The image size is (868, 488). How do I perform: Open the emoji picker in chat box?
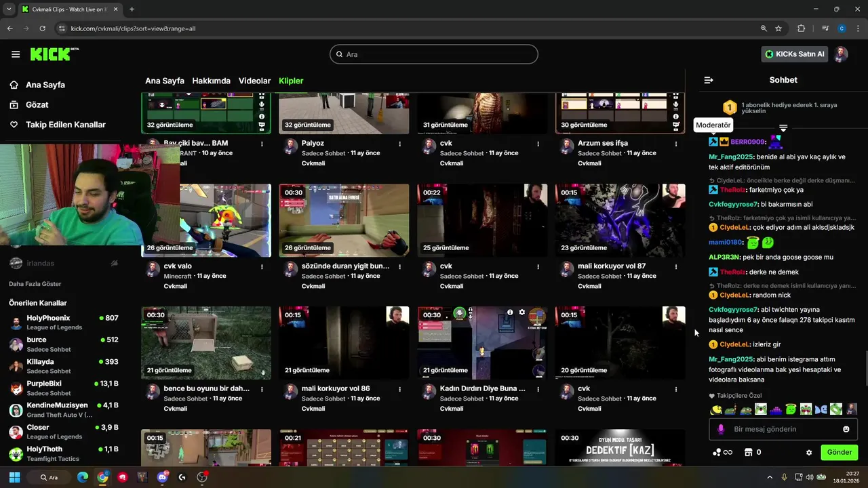point(846,429)
